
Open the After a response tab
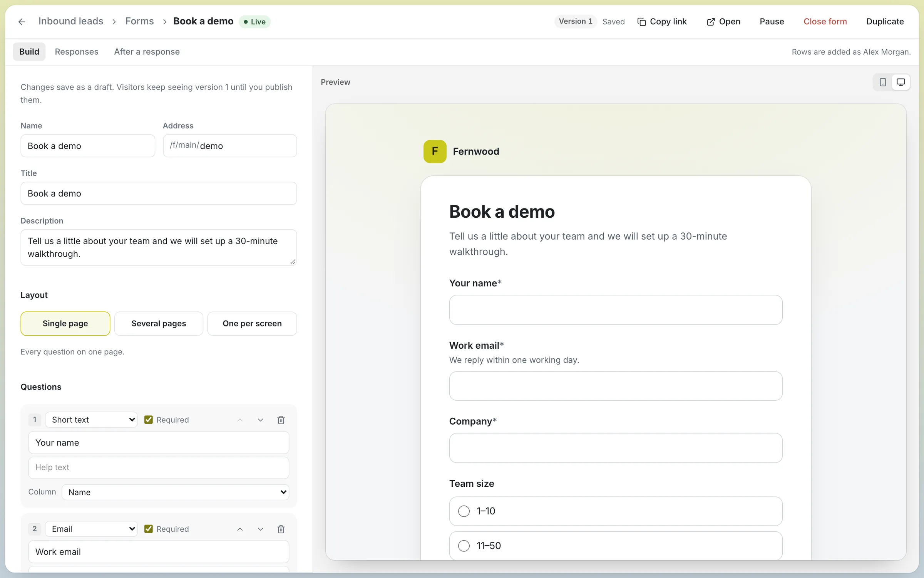coord(147,52)
